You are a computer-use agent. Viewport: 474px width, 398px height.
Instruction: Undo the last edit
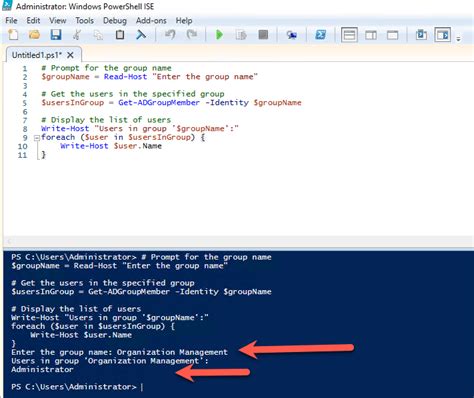(170, 35)
